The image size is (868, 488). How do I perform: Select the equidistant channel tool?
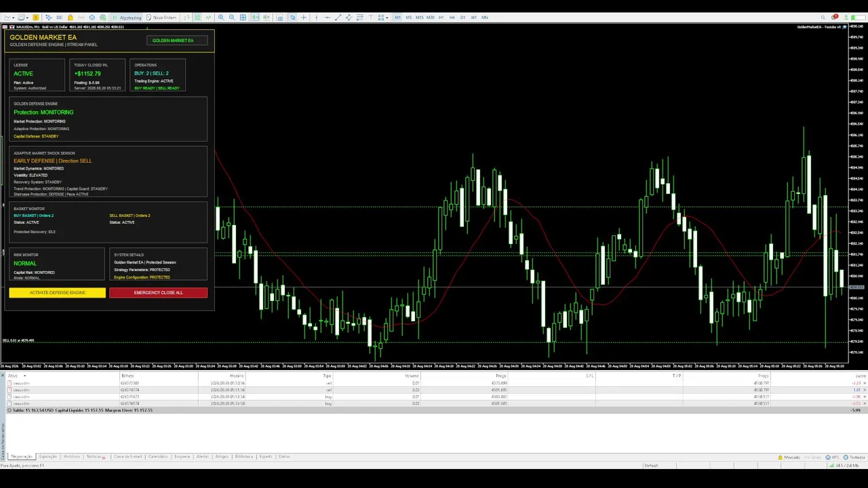coord(349,18)
